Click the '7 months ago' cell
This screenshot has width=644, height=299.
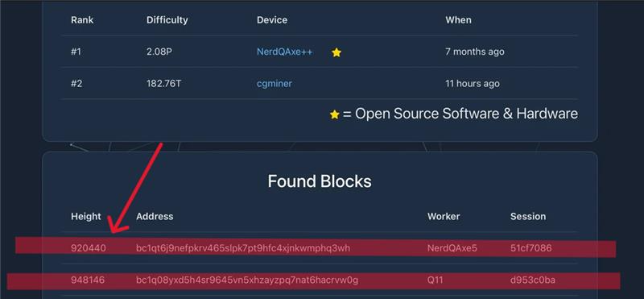475,52
